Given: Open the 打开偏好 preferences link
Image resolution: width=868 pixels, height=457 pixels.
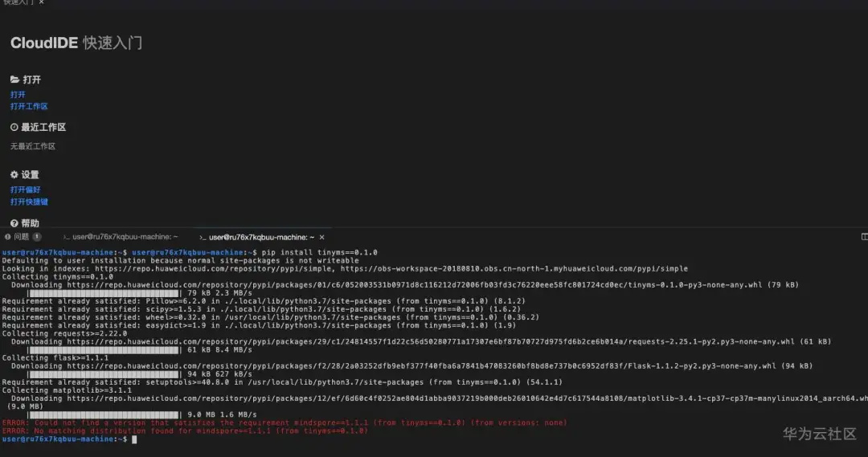Looking at the screenshot, I should tap(25, 190).
